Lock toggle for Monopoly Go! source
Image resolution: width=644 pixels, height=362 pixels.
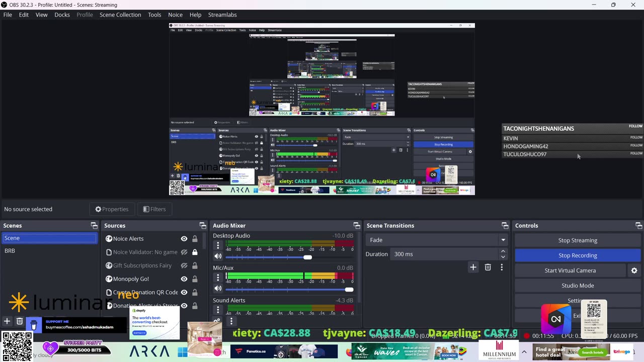[x=195, y=279]
